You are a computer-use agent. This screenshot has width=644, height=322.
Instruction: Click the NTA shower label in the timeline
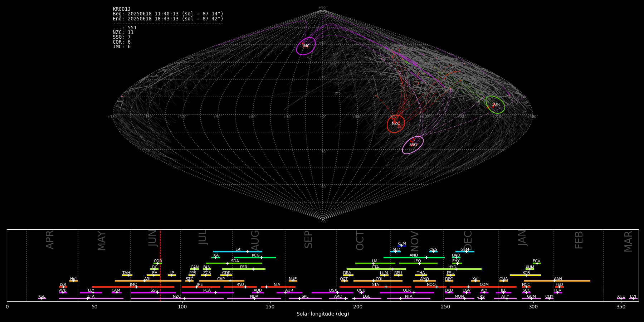coord(409,297)
